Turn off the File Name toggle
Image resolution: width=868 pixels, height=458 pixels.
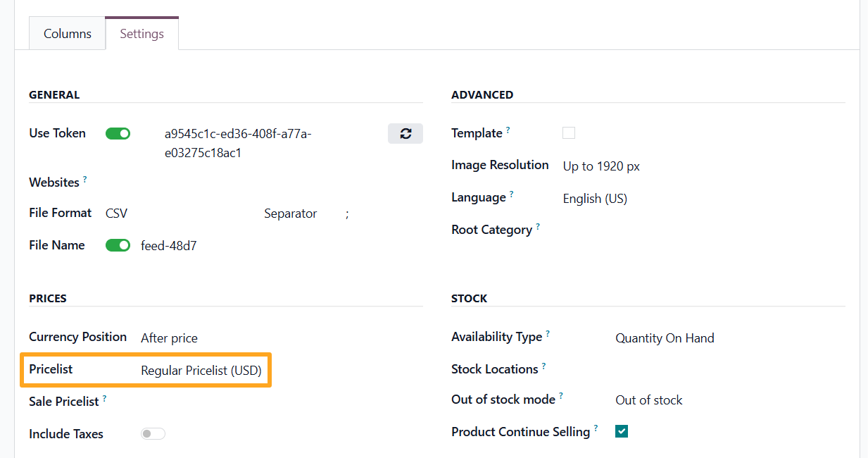(118, 245)
